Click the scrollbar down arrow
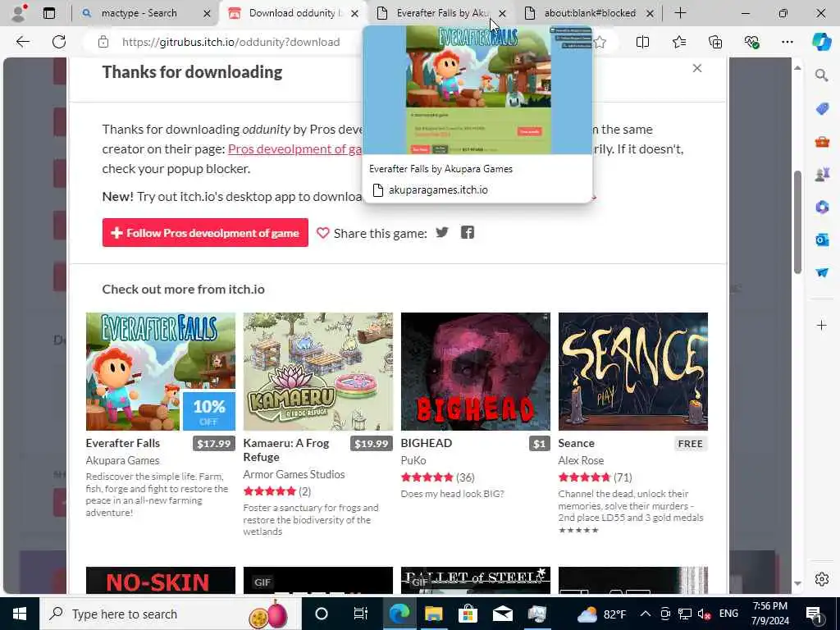The height and width of the screenshot is (630, 840). coord(797,583)
